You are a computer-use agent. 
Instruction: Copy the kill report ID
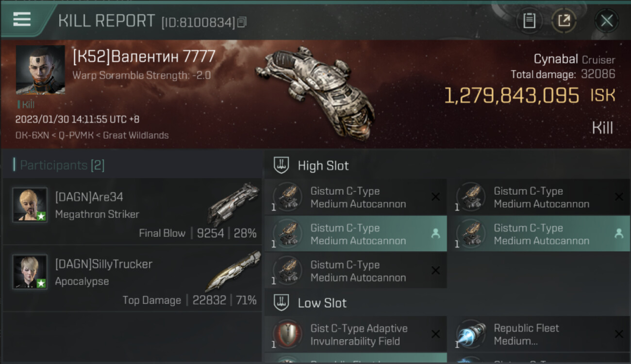tap(242, 22)
